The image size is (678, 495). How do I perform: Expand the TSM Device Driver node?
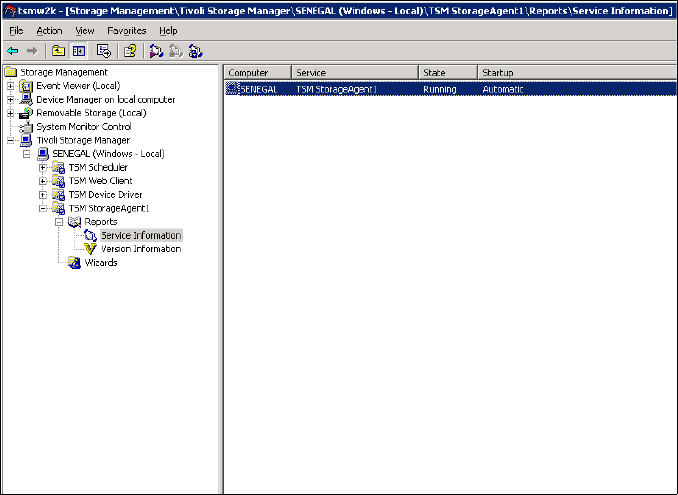[x=42, y=195]
